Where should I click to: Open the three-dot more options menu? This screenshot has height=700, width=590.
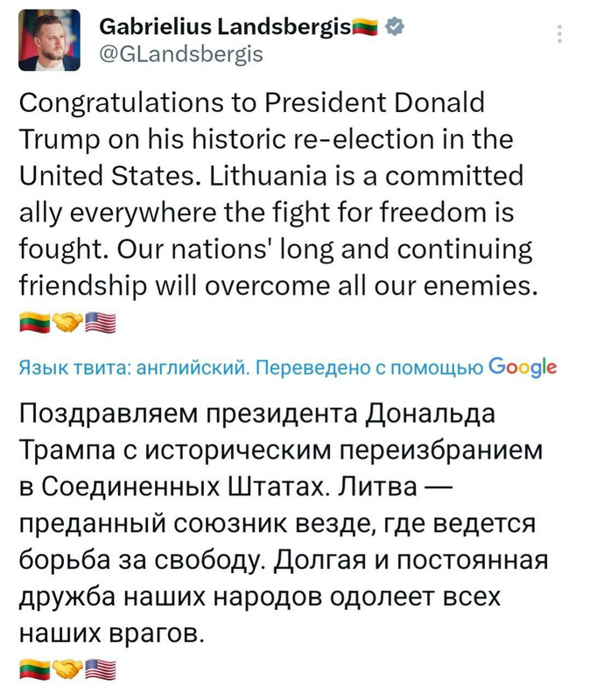(x=559, y=33)
